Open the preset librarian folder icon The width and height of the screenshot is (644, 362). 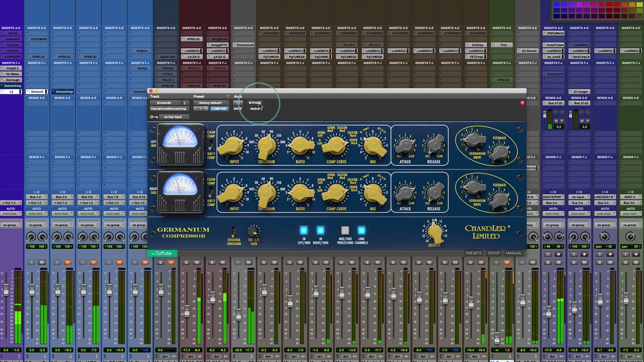tap(206, 109)
